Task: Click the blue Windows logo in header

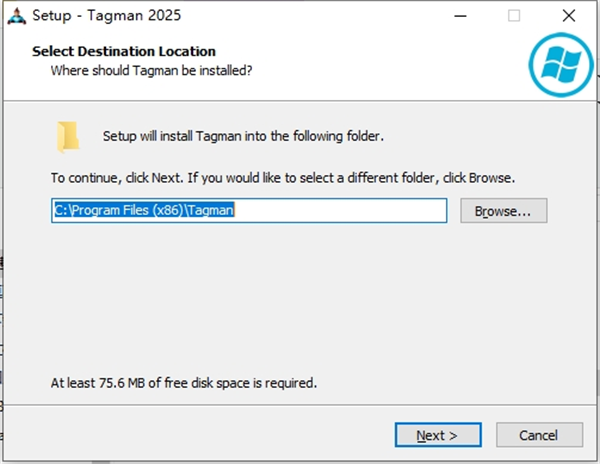Action: coord(555,64)
